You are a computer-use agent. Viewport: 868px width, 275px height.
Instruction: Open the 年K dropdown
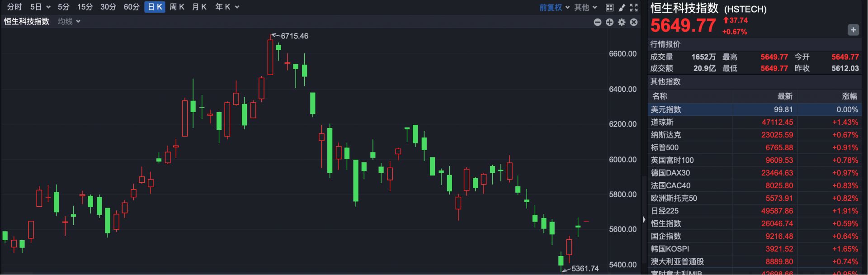[x=227, y=7]
